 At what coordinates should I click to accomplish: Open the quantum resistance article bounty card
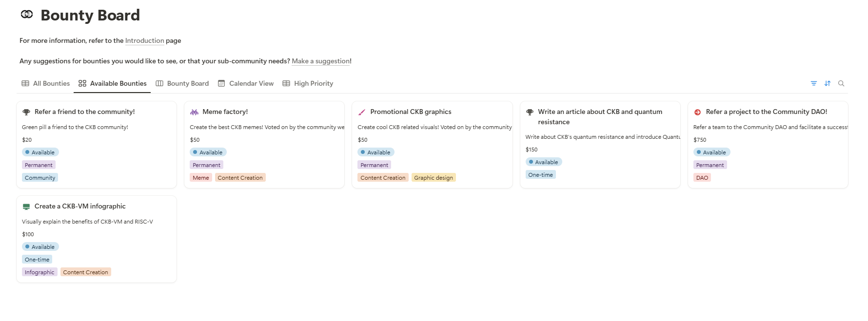[600, 144]
